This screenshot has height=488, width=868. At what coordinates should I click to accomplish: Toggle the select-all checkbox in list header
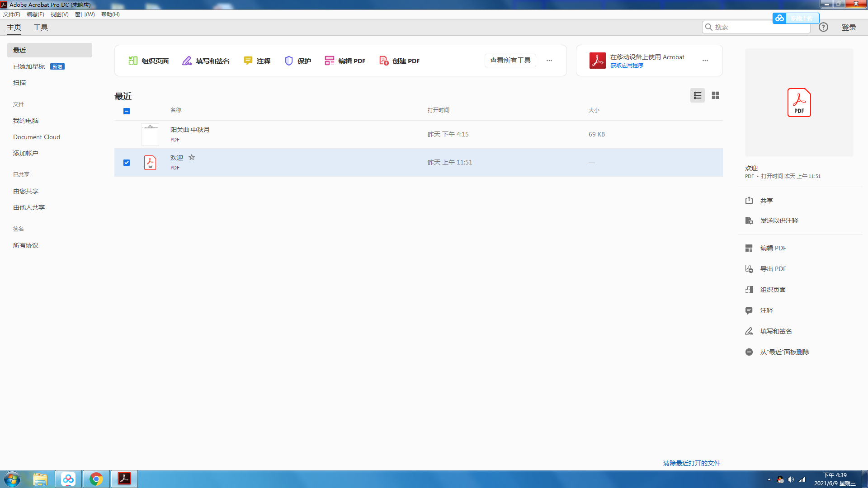click(x=127, y=111)
